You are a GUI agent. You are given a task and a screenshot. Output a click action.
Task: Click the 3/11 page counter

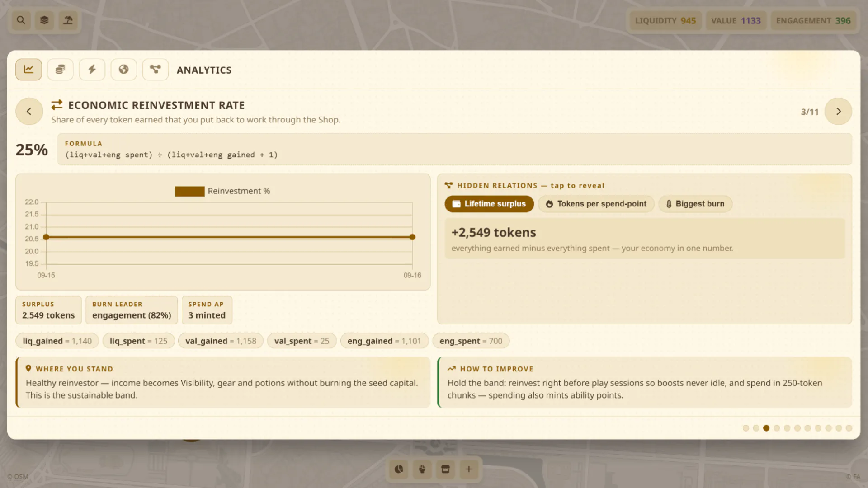tap(810, 112)
